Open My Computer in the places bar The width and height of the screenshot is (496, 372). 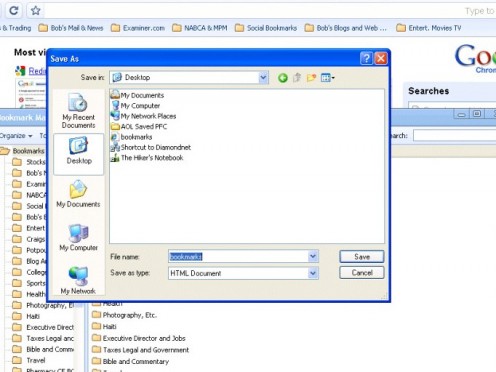(78, 237)
